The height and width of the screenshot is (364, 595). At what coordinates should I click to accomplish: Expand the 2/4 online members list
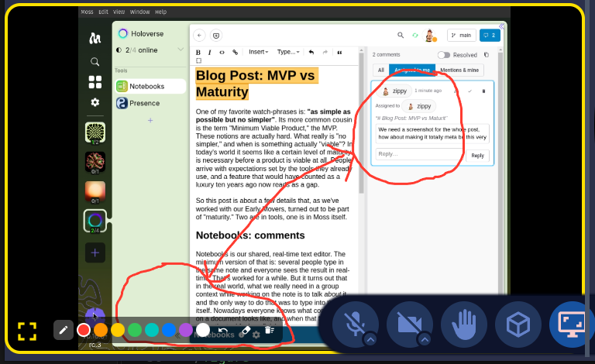(x=181, y=50)
